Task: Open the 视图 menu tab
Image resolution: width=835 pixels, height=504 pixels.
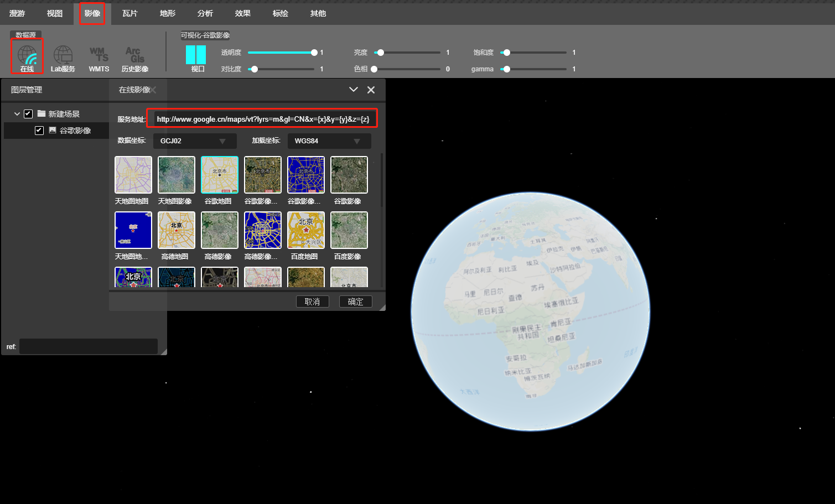Action: (55, 13)
